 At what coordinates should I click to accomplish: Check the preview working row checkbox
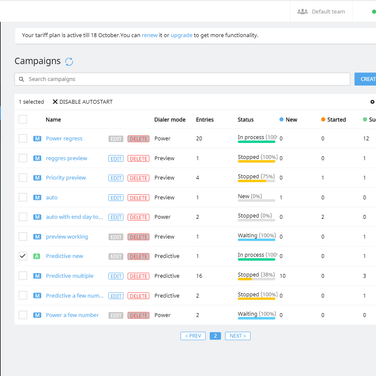(x=23, y=237)
